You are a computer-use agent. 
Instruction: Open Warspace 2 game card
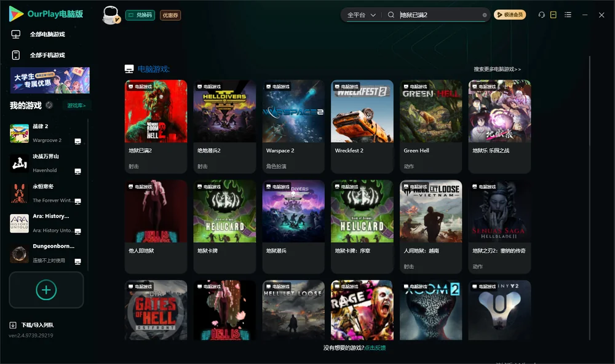click(x=293, y=126)
